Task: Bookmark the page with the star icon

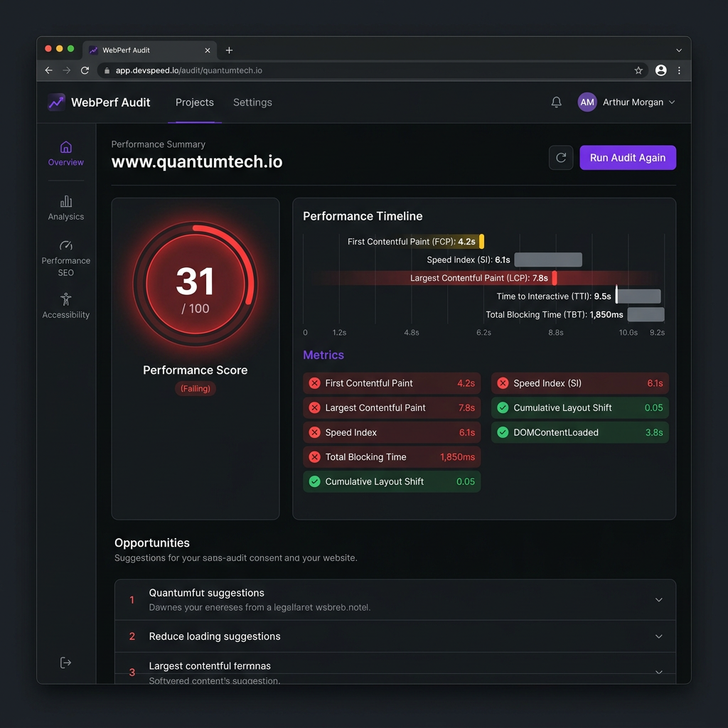Action: pos(638,70)
